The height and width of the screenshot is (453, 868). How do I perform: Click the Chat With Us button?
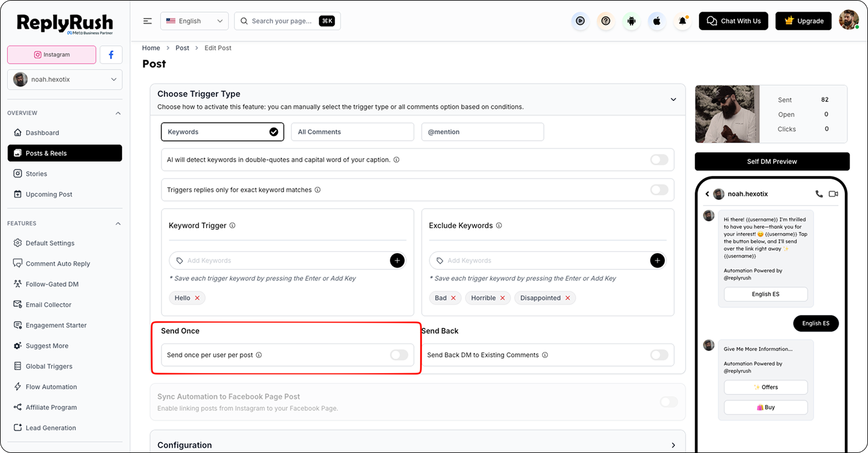734,21
